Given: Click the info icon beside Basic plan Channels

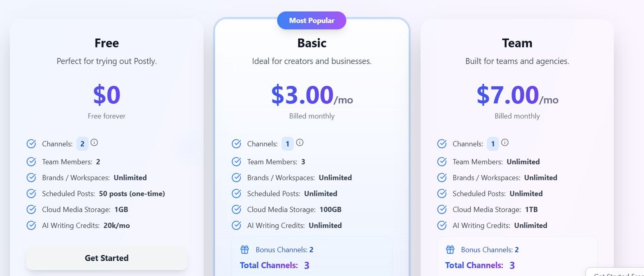Looking at the screenshot, I should click(x=300, y=143).
